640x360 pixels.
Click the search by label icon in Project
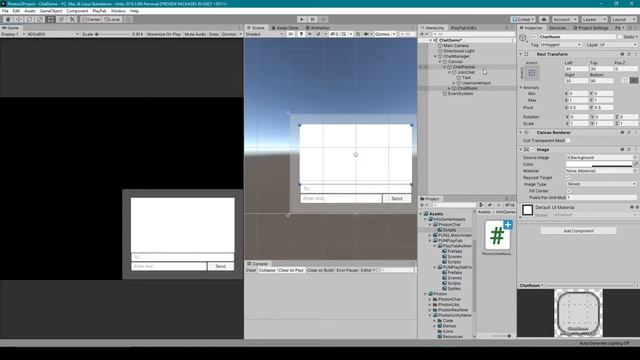click(x=490, y=205)
